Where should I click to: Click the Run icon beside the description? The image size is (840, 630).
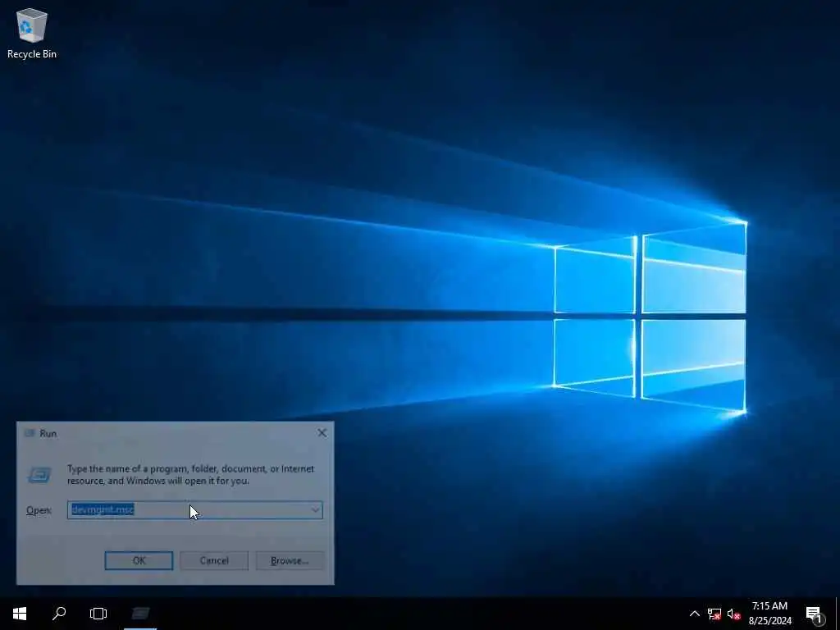point(39,475)
